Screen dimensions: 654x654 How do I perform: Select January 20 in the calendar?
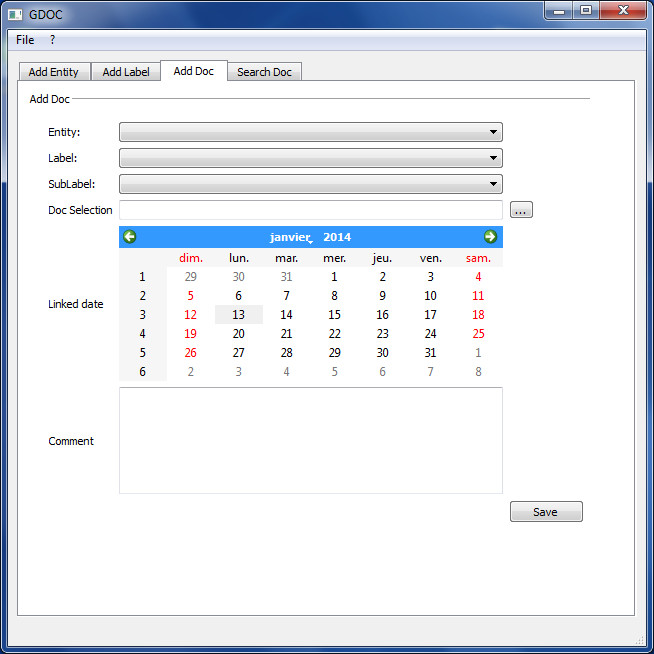(239, 334)
